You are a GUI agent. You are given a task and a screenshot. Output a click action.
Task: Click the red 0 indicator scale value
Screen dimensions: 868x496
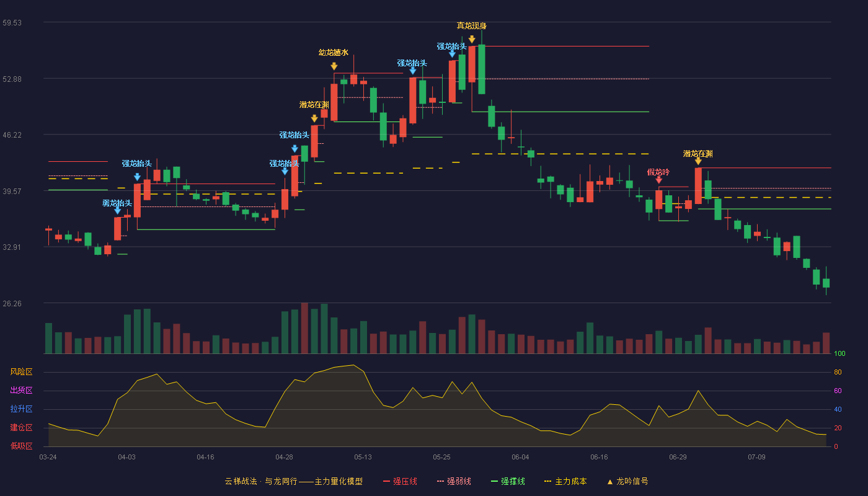(836, 446)
